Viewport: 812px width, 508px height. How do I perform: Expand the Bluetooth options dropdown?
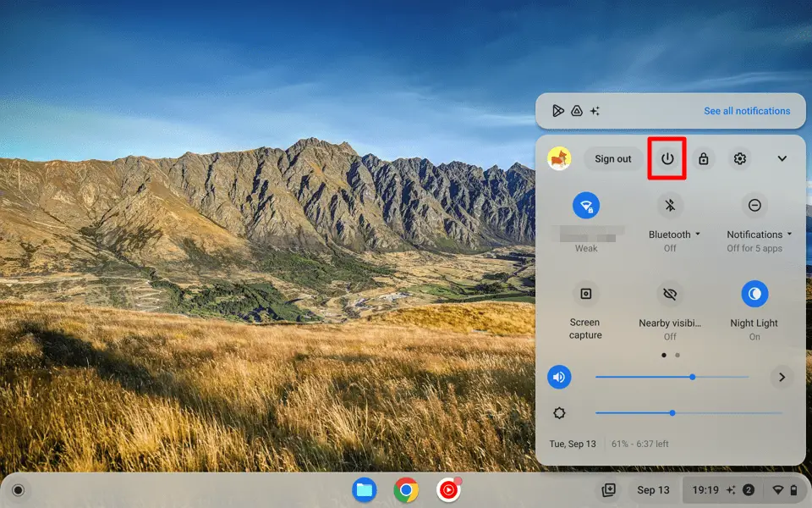(697, 234)
